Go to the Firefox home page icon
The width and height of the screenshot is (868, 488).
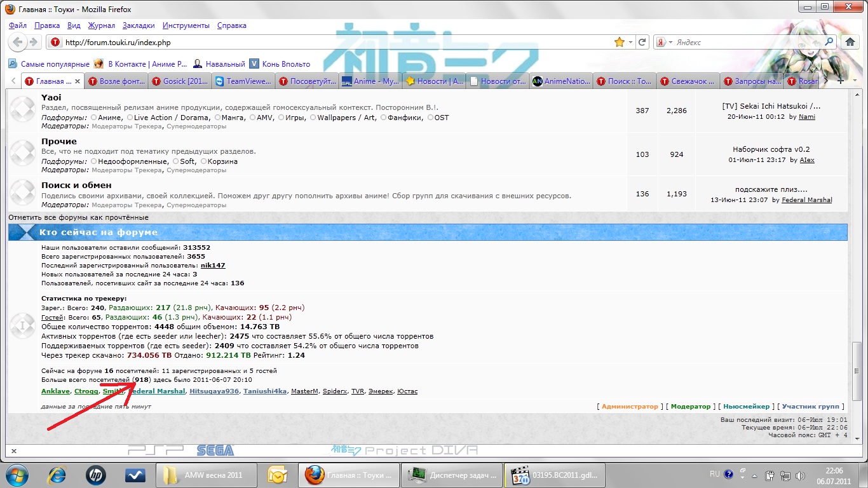pos(850,42)
